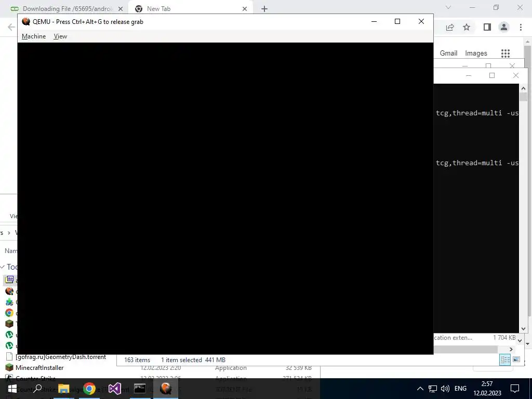532x399 pixels.
Task: Open clock and calendar showing 2:57
Action: [x=487, y=389]
